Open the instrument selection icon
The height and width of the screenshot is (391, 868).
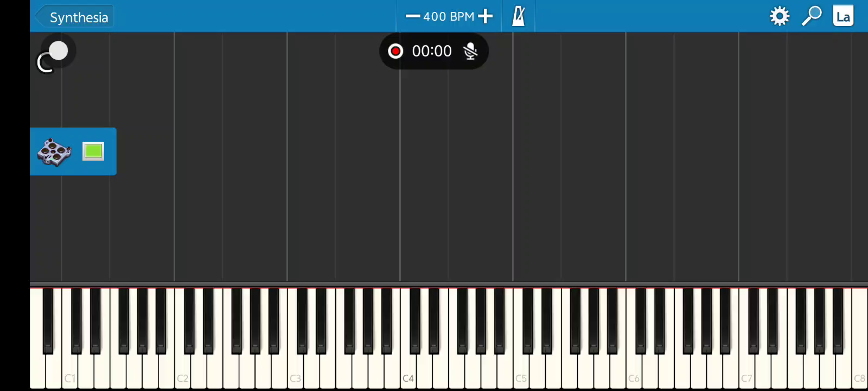pyautogui.click(x=53, y=152)
